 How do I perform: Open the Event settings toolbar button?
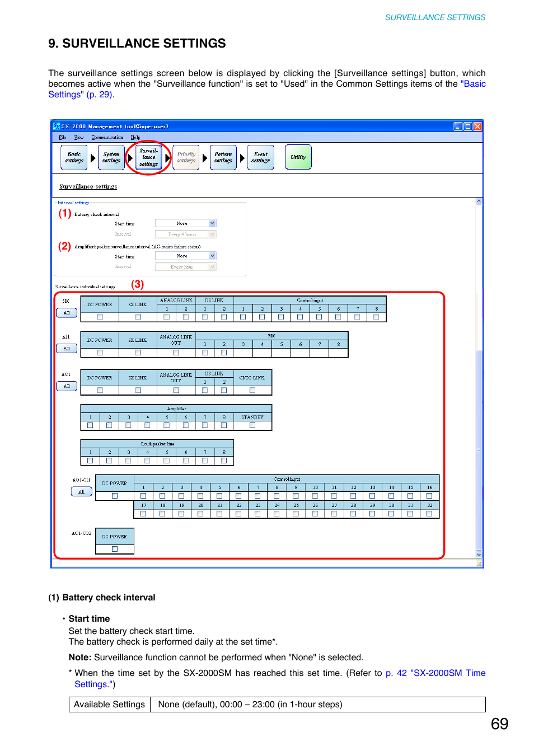[x=261, y=157]
